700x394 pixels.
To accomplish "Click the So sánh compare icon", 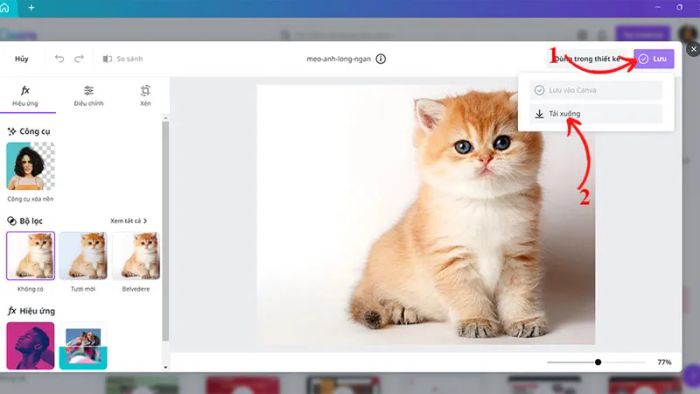I will point(107,59).
